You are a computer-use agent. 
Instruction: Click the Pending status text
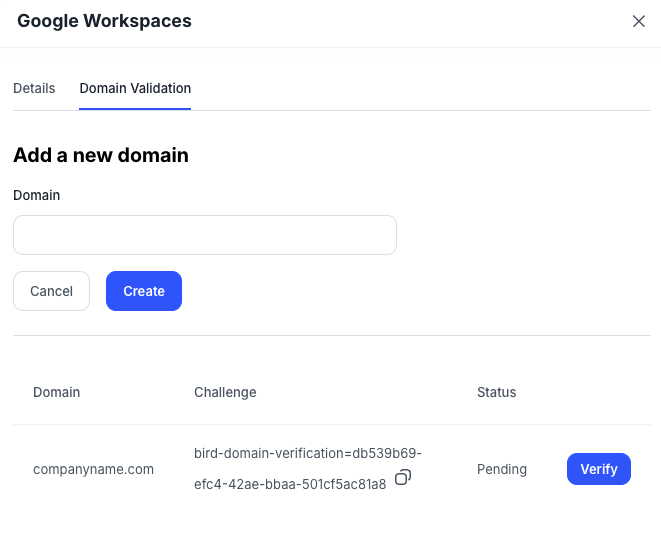[x=501, y=469]
